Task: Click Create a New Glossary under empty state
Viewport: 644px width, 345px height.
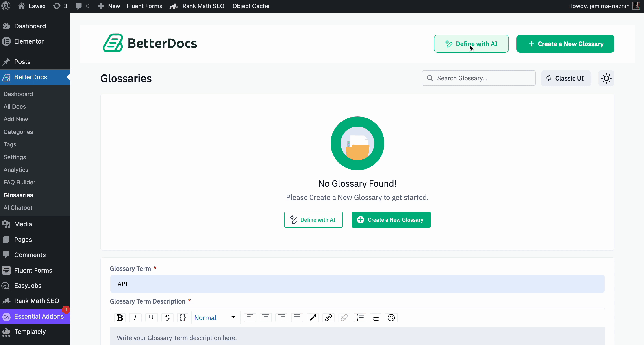Action: 391,220
